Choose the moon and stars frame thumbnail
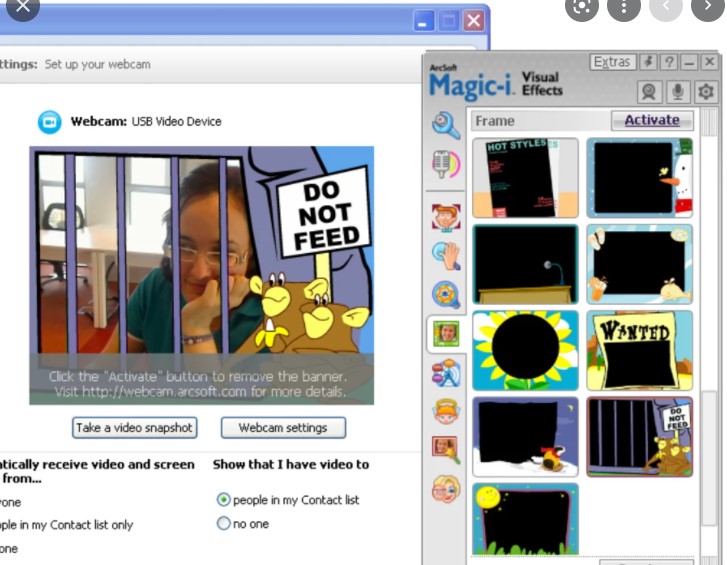 (x=525, y=519)
